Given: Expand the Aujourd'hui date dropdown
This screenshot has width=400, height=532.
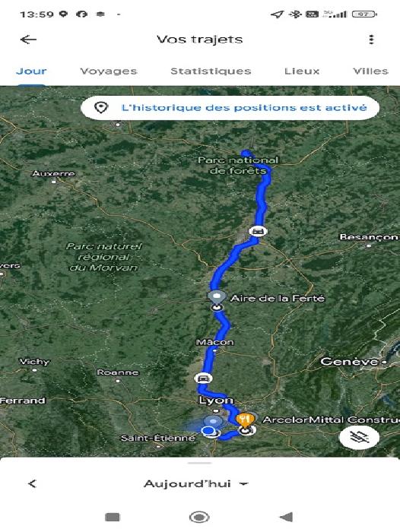Looking at the screenshot, I should [196, 484].
